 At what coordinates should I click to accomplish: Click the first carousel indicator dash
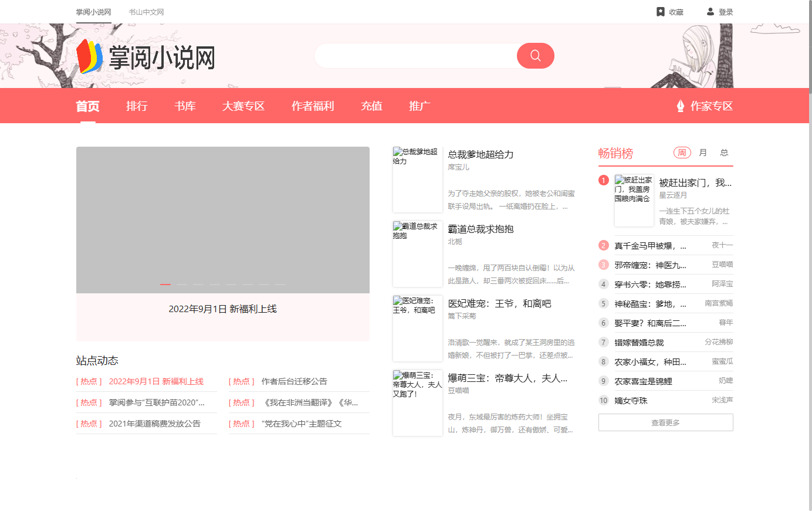pyautogui.click(x=165, y=285)
